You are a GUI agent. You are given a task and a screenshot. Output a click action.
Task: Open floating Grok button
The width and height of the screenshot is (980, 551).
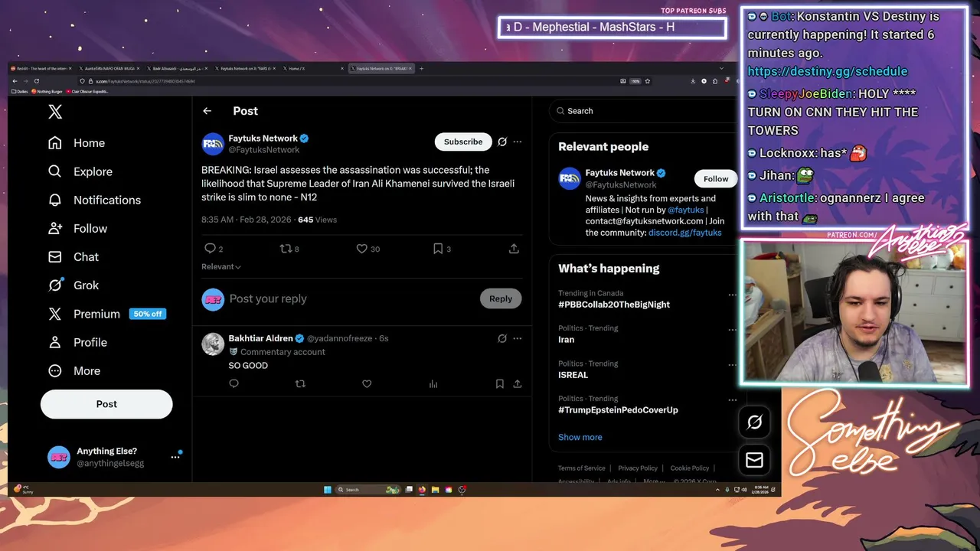(754, 422)
